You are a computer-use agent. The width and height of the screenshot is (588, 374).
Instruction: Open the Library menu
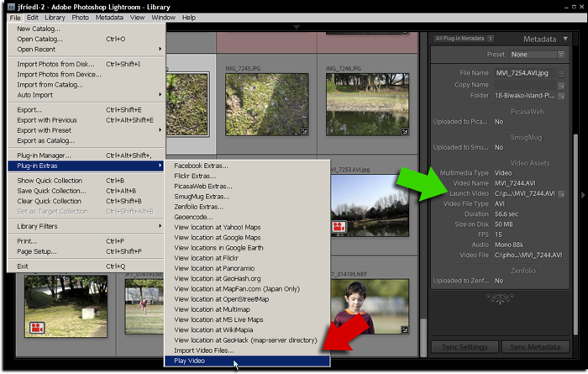pos(55,18)
